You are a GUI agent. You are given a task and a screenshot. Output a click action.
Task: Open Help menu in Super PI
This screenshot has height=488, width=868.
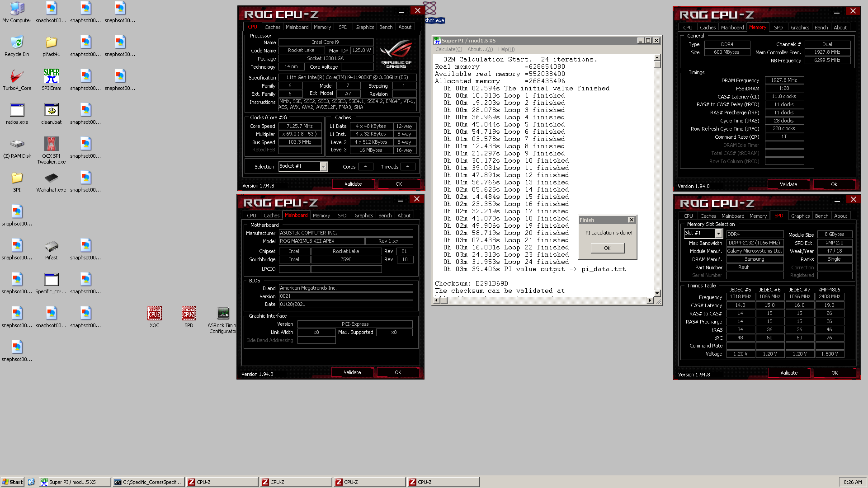point(506,49)
